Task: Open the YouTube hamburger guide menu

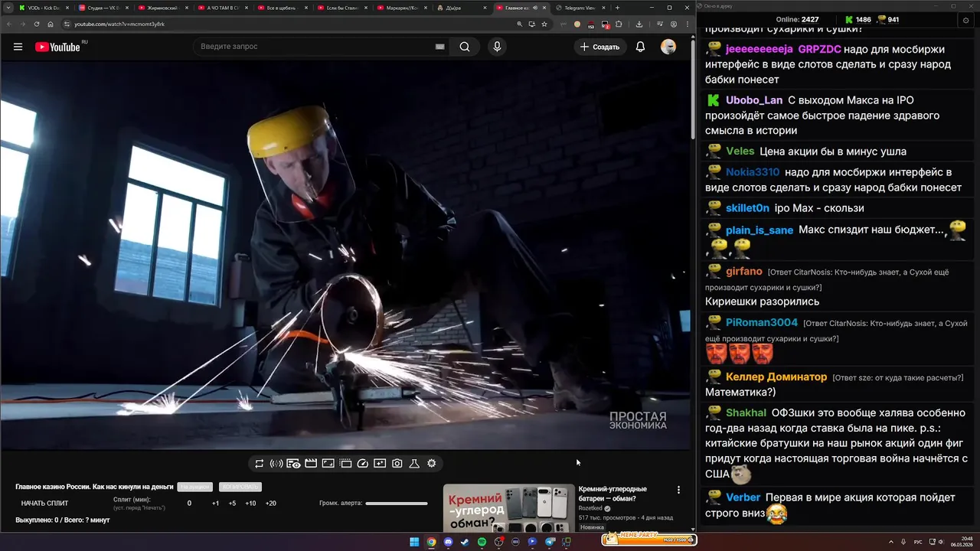Action: pyautogui.click(x=18, y=47)
